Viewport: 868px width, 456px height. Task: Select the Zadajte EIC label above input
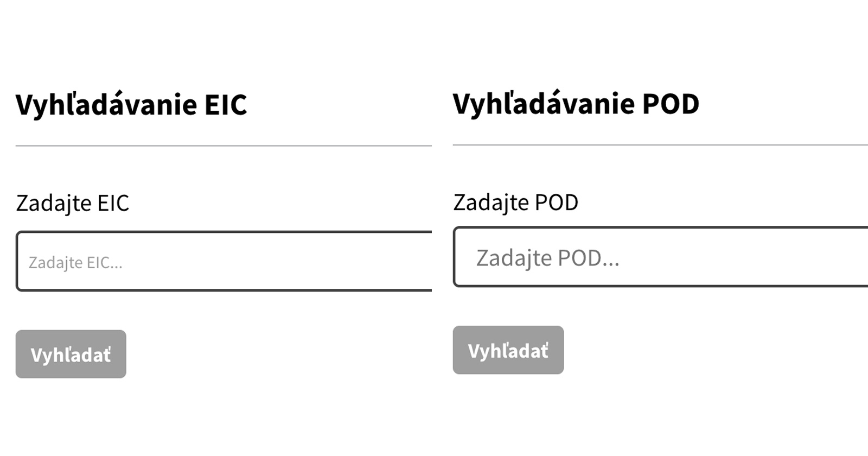(73, 203)
